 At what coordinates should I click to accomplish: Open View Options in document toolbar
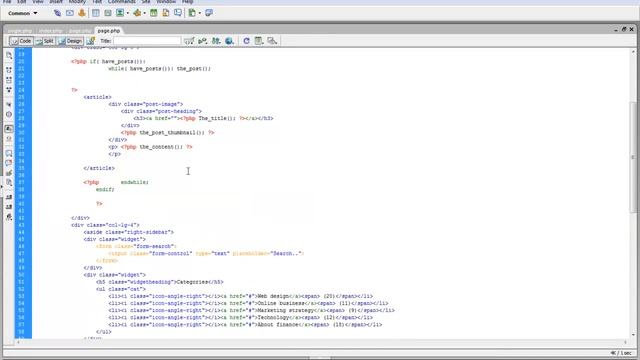click(259, 41)
